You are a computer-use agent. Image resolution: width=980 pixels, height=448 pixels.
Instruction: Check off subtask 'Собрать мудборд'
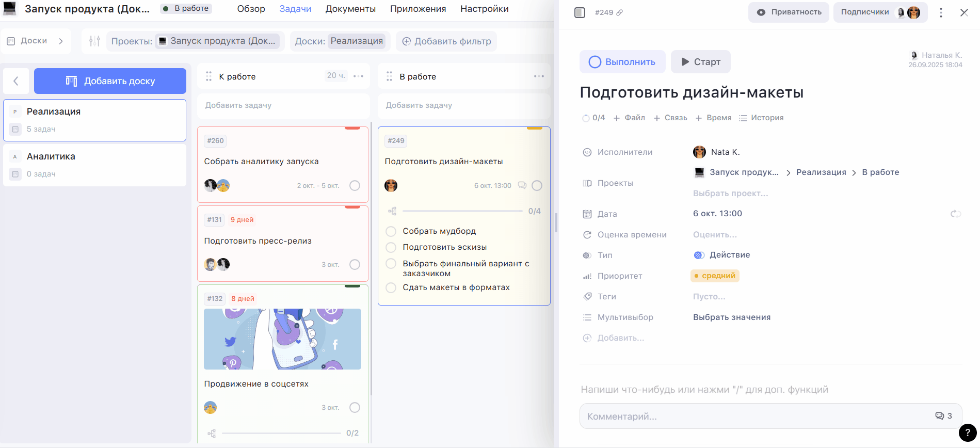pos(391,231)
